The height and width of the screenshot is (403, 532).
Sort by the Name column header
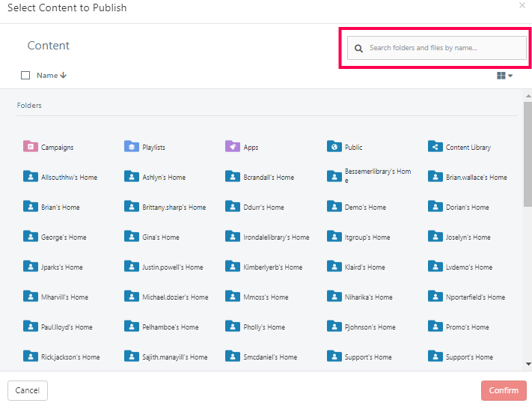click(52, 76)
